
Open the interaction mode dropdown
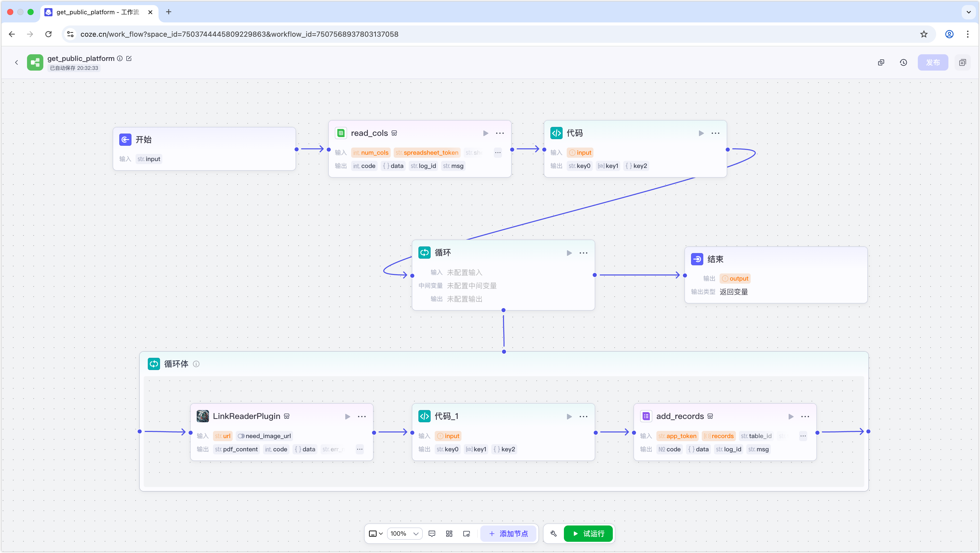[376, 534]
